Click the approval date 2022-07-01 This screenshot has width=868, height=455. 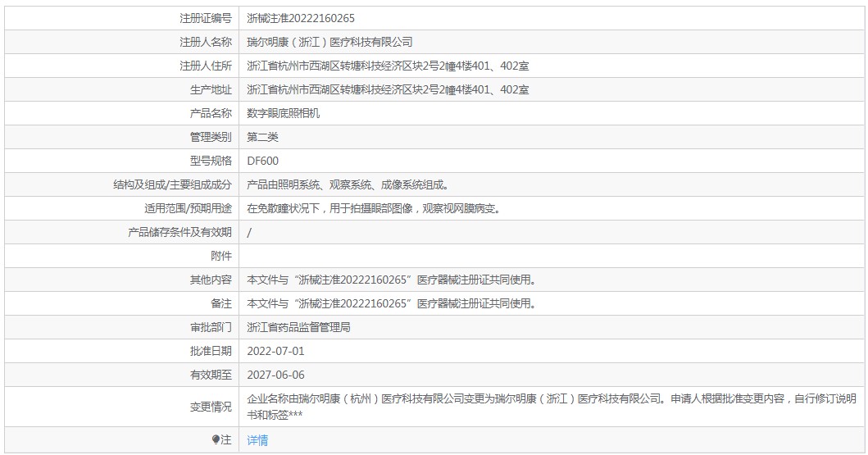click(x=275, y=352)
